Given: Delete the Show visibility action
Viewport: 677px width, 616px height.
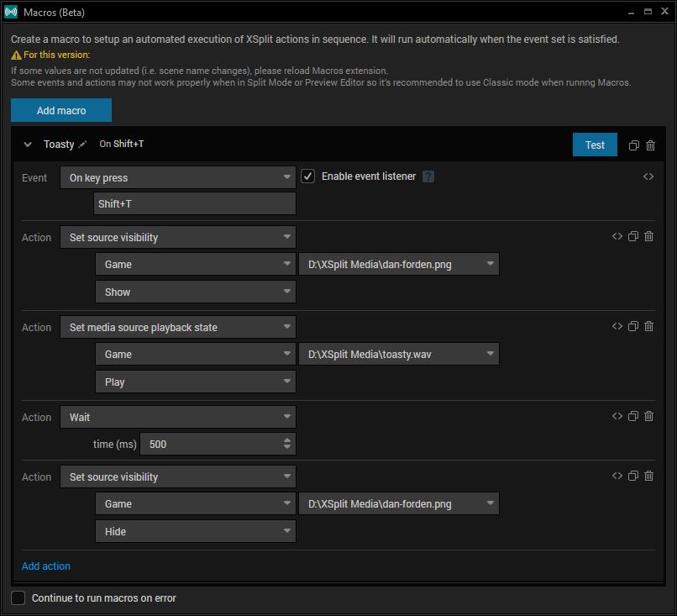Looking at the screenshot, I should click(649, 236).
